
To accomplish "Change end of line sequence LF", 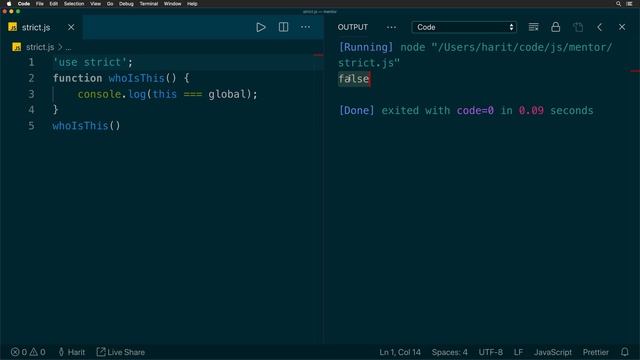I will (518, 352).
